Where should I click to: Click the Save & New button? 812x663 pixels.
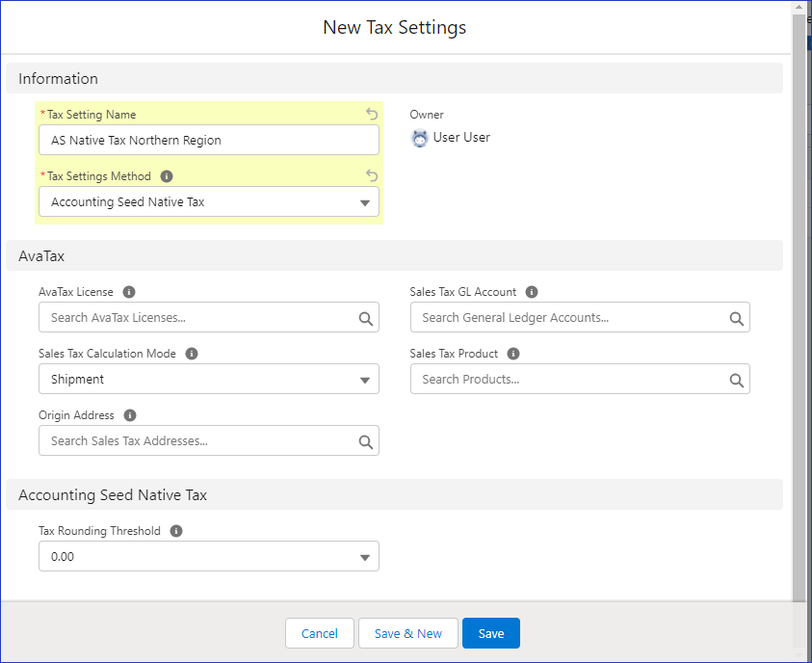coord(407,633)
